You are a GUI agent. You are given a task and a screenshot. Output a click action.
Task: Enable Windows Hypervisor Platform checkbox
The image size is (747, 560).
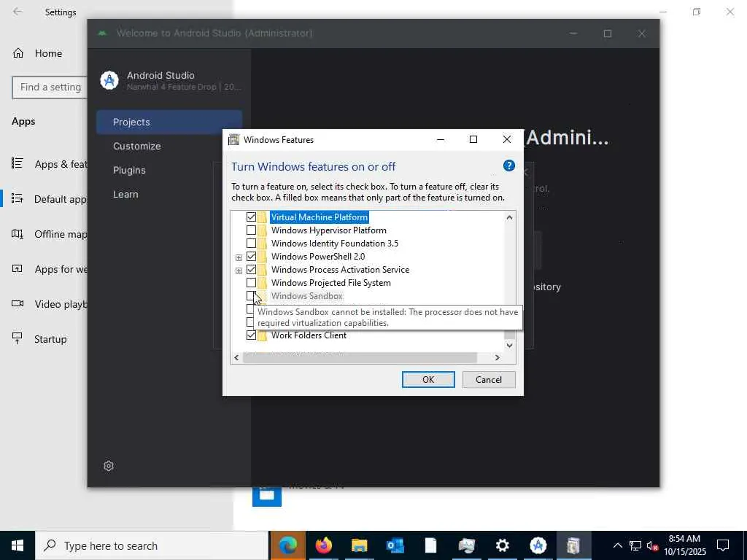[251, 230]
